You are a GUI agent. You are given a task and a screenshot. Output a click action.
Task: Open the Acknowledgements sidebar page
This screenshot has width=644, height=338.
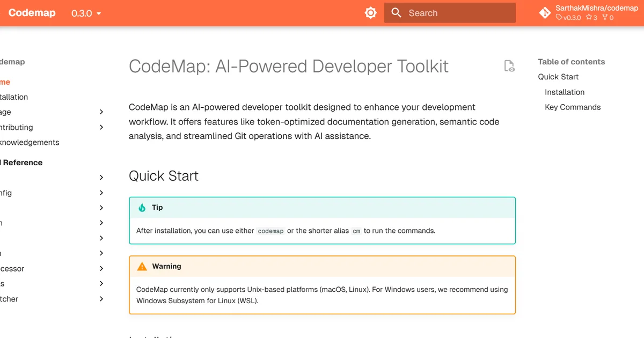pos(30,142)
